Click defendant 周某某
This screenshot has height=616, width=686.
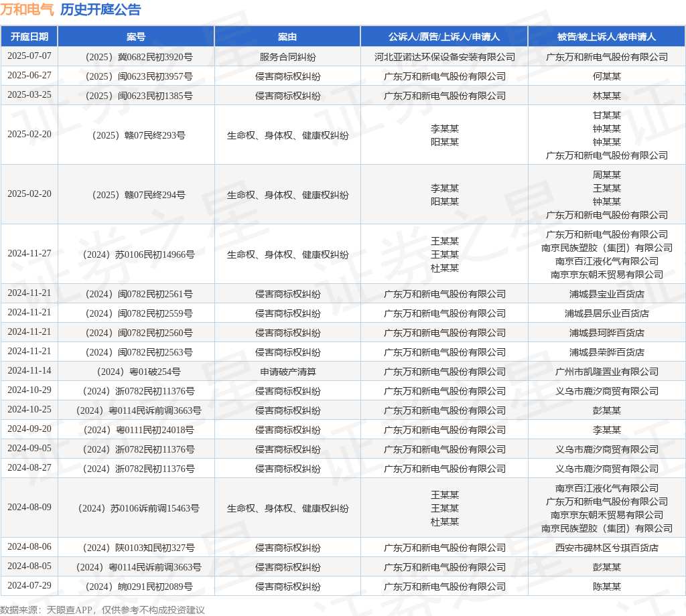607,175
